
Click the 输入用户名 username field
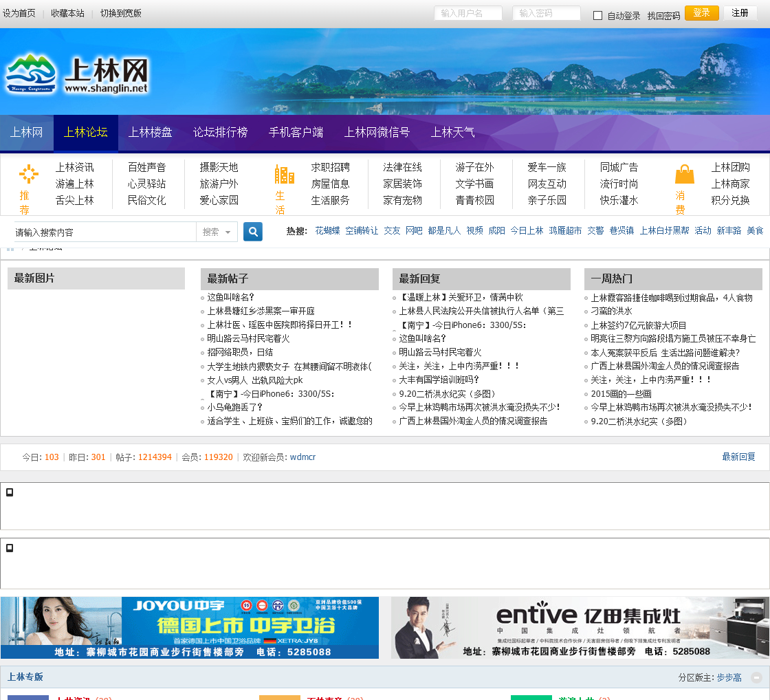[468, 14]
